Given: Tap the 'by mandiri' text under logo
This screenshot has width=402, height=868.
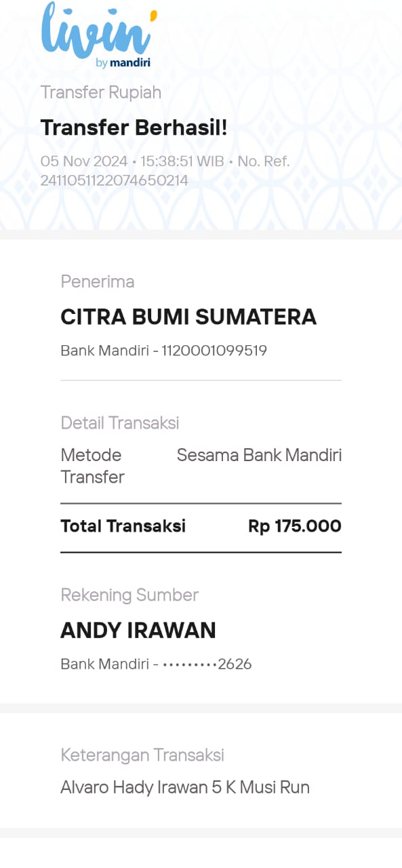Looking at the screenshot, I should [x=123, y=63].
